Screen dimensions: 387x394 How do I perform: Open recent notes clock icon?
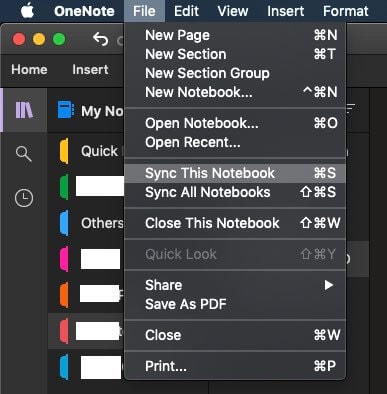[x=24, y=198]
